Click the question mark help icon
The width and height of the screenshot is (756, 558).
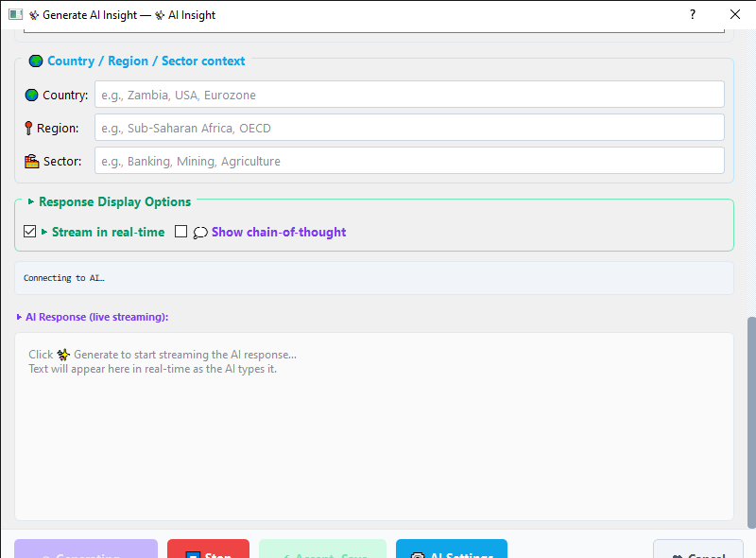693,14
